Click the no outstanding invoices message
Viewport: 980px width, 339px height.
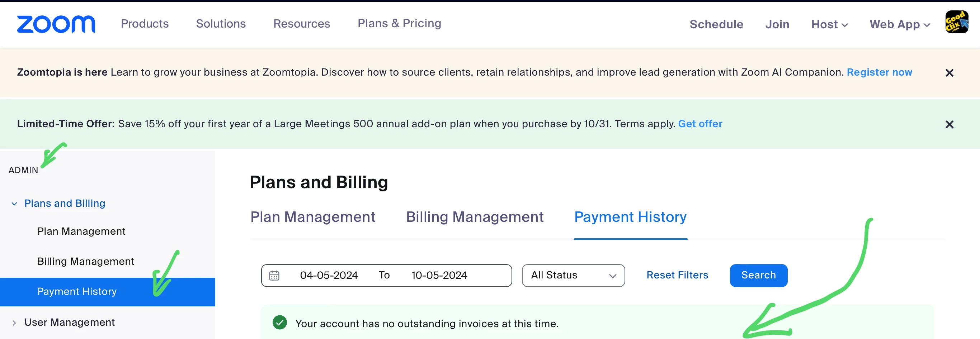(427, 324)
